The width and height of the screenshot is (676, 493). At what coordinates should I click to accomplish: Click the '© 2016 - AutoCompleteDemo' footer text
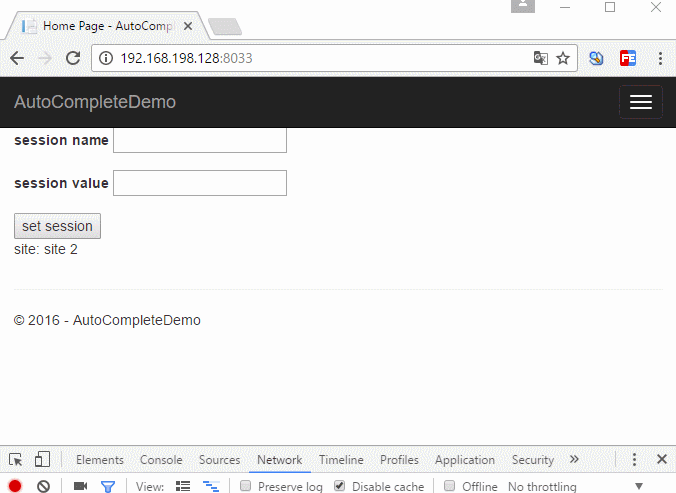point(107,320)
